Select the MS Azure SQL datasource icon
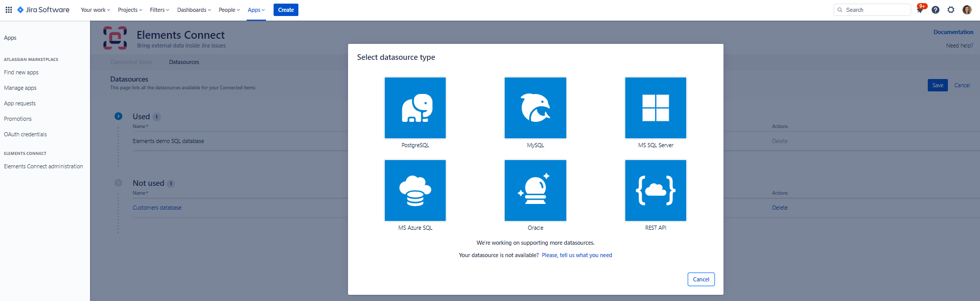The image size is (980, 301). coord(415,191)
